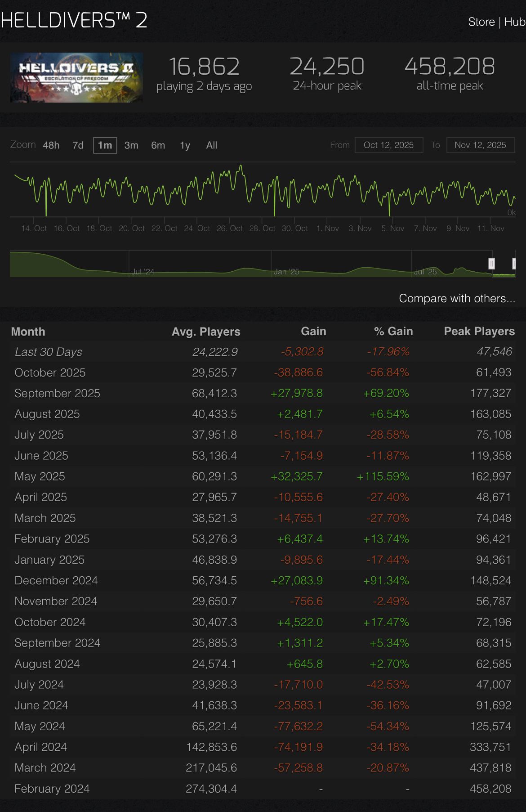The width and height of the screenshot is (526, 812).
Task: Edit the From date Oct 12, 2025
Action: pos(389,145)
